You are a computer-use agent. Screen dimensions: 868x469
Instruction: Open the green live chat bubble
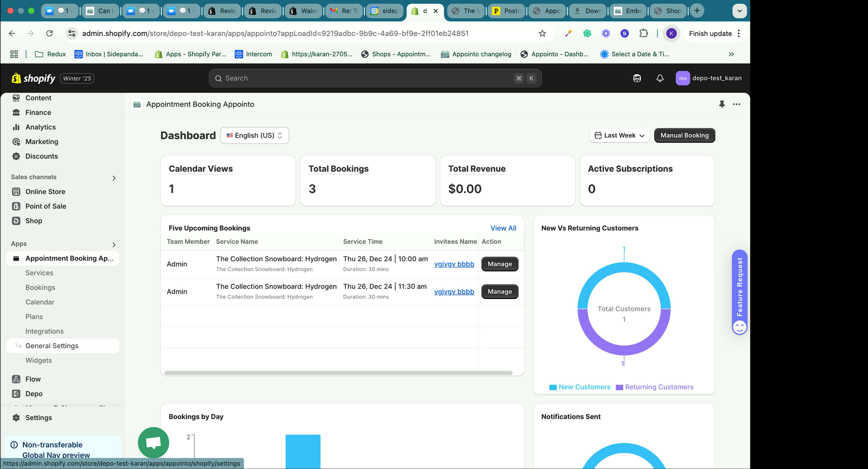153,442
